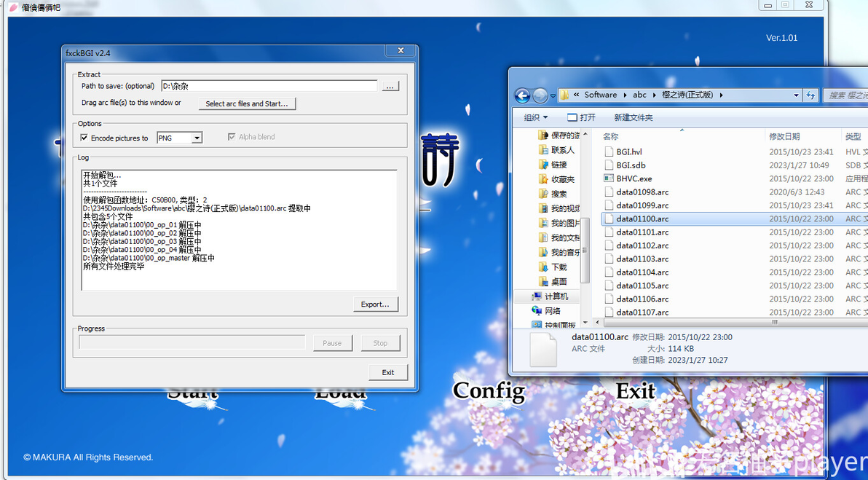The height and width of the screenshot is (480, 868).
Task: Click the Explorer forward navigation arrow
Action: [540, 95]
